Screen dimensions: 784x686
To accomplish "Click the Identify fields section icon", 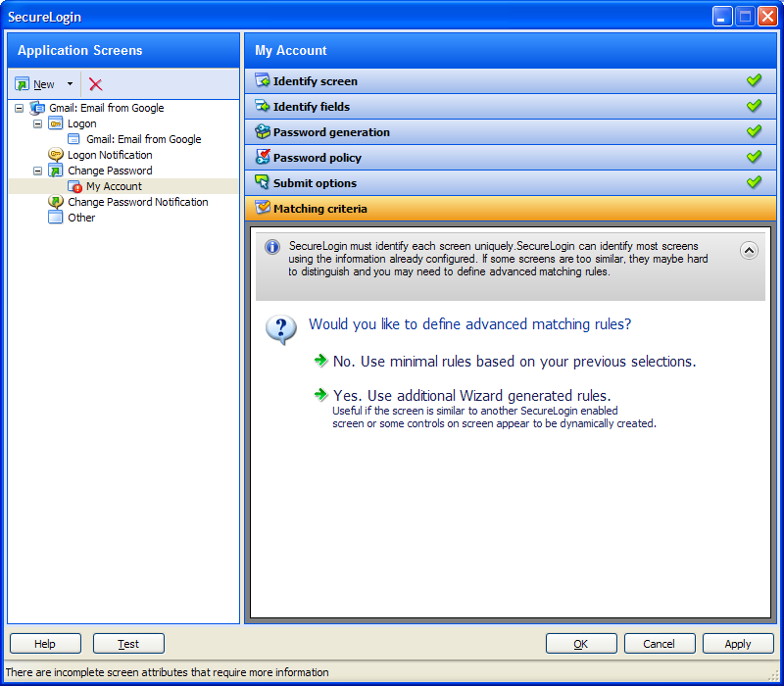I will pyautogui.click(x=262, y=107).
